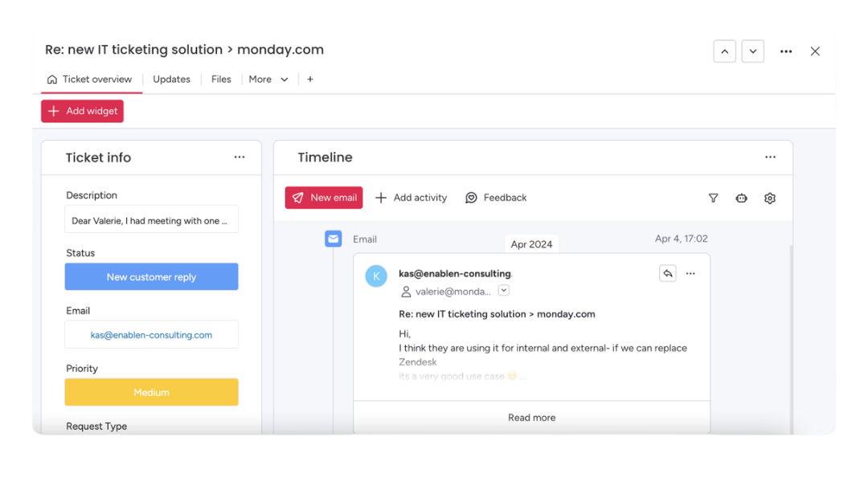
Task: Open ticket header three-dot options menu
Action: tap(786, 51)
